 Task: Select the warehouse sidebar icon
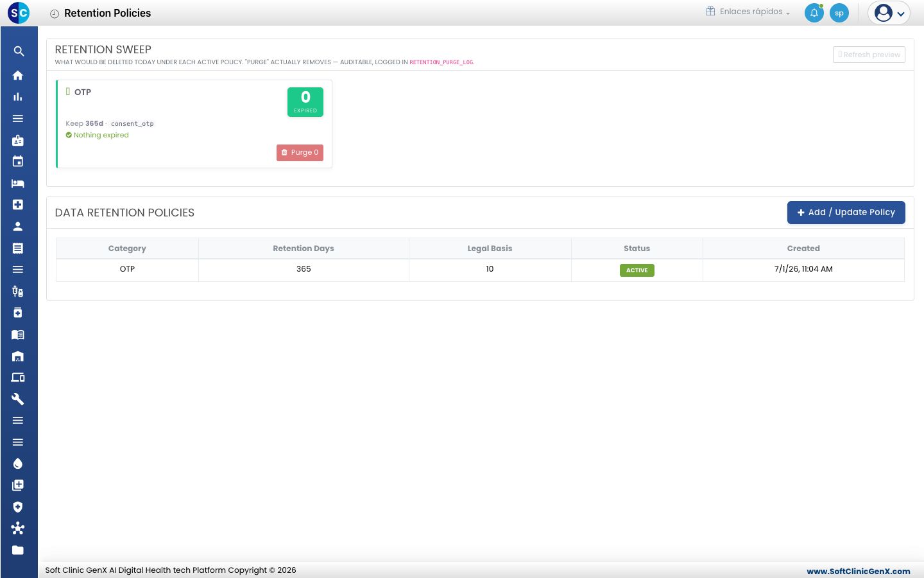tap(18, 356)
